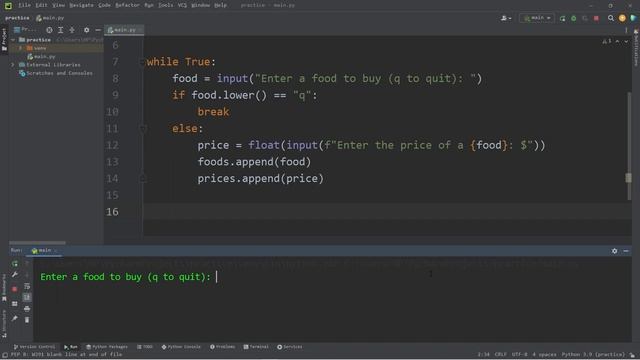Click the Code With Me icon
The width and height of the screenshot is (640, 360).
coord(633,18)
